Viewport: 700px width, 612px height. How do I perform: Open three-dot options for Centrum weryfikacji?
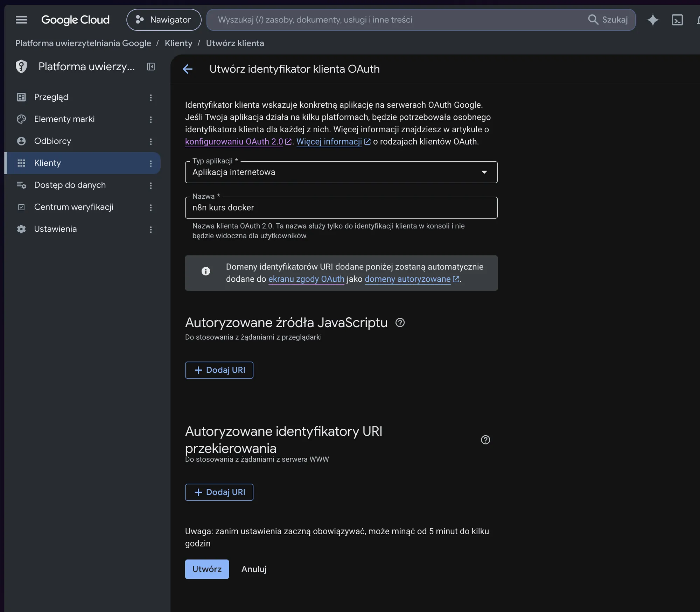click(x=151, y=208)
